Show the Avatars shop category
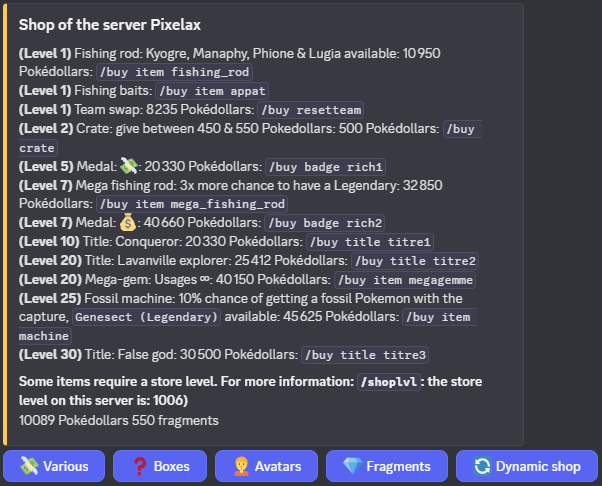This screenshot has height=486, width=602. point(266,466)
